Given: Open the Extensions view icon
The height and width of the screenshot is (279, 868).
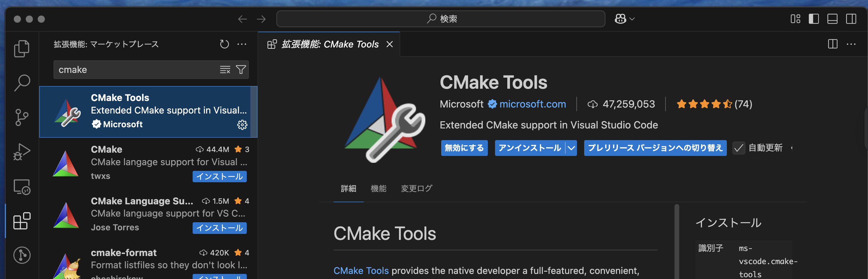Looking at the screenshot, I should point(22,221).
